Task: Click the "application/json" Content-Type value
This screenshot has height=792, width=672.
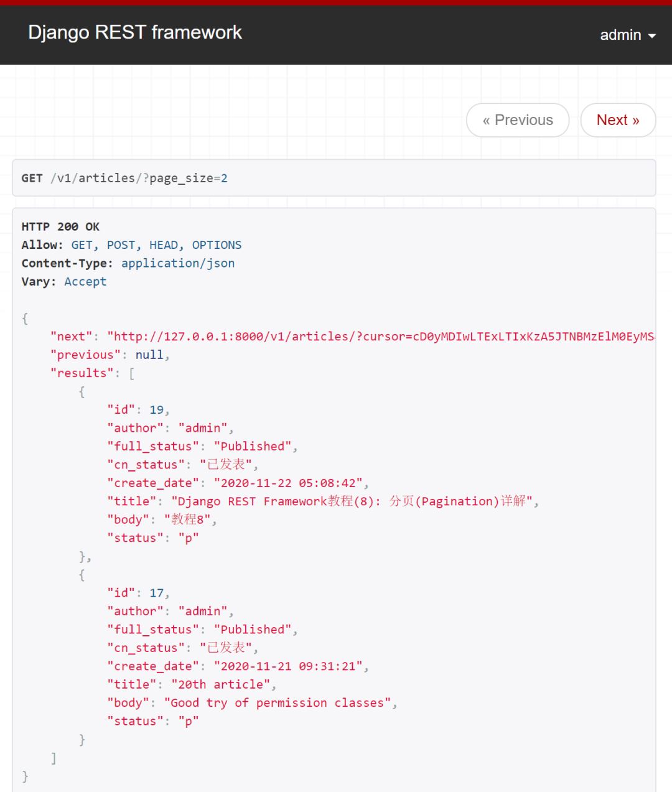Action: 178,263
